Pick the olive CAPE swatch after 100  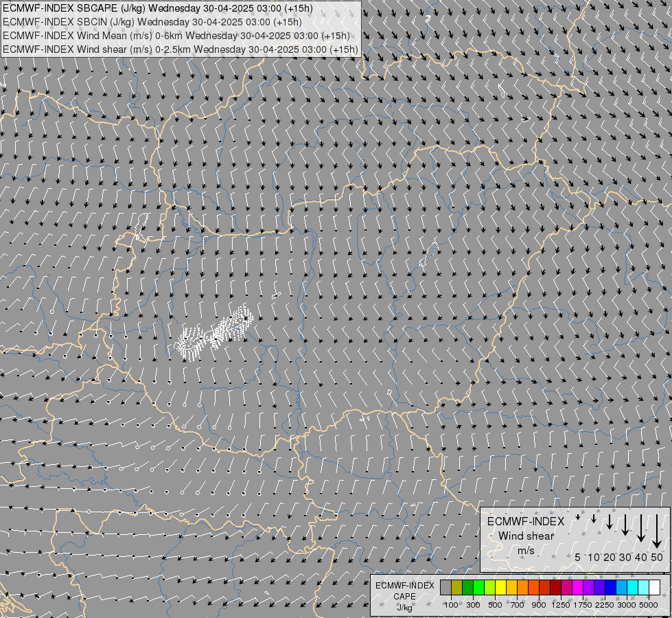coord(457,587)
